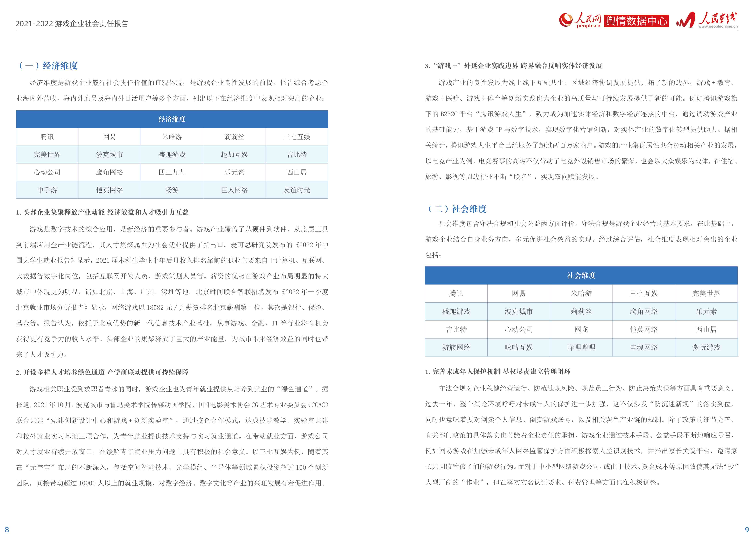Select the 贪玩游戏 table cell
The image size is (756, 536).
click(706, 347)
